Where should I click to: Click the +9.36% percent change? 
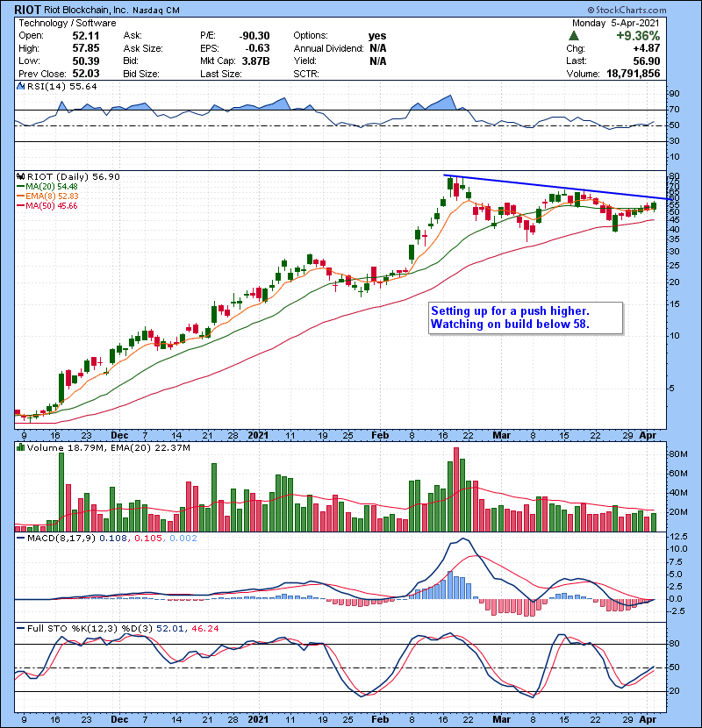pyautogui.click(x=638, y=36)
